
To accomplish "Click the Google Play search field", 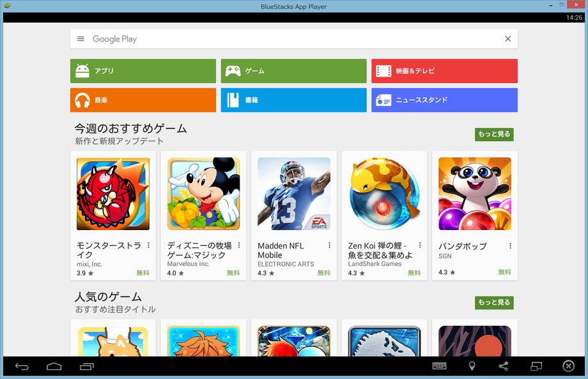I will pyautogui.click(x=288, y=39).
